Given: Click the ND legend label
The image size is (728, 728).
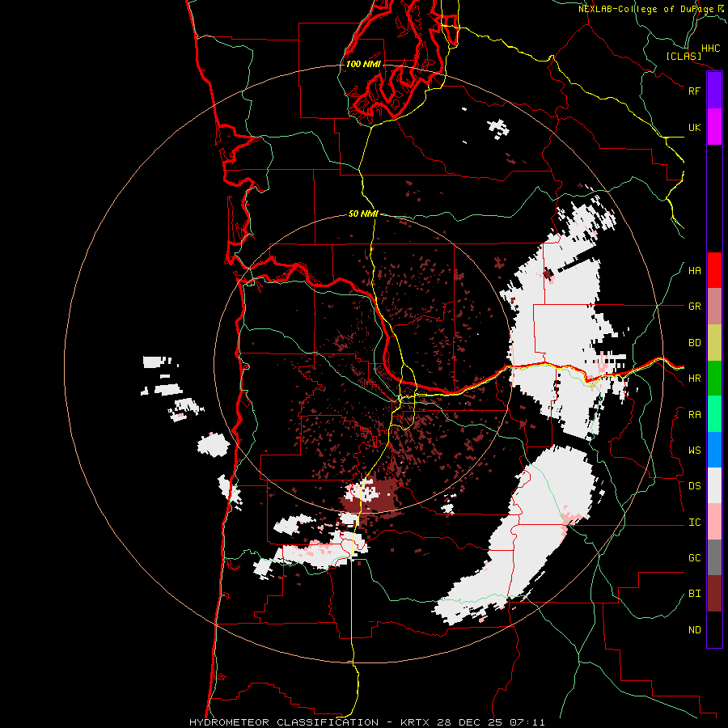Looking at the screenshot, I should (x=694, y=630).
